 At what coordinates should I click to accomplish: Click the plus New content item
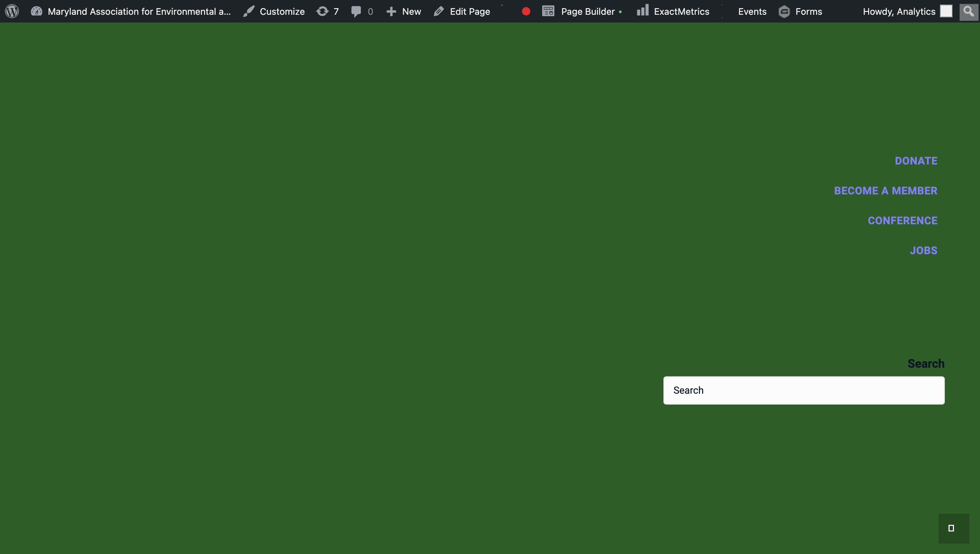403,11
